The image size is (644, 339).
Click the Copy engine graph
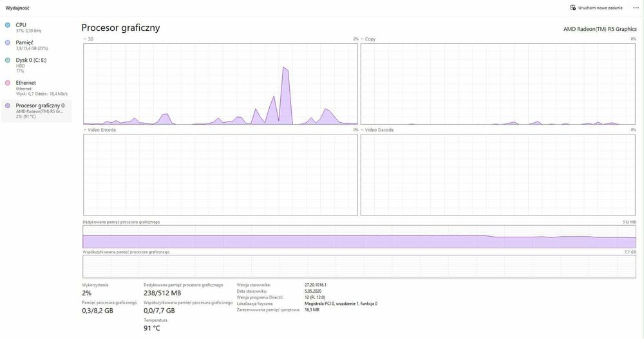(498, 84)
